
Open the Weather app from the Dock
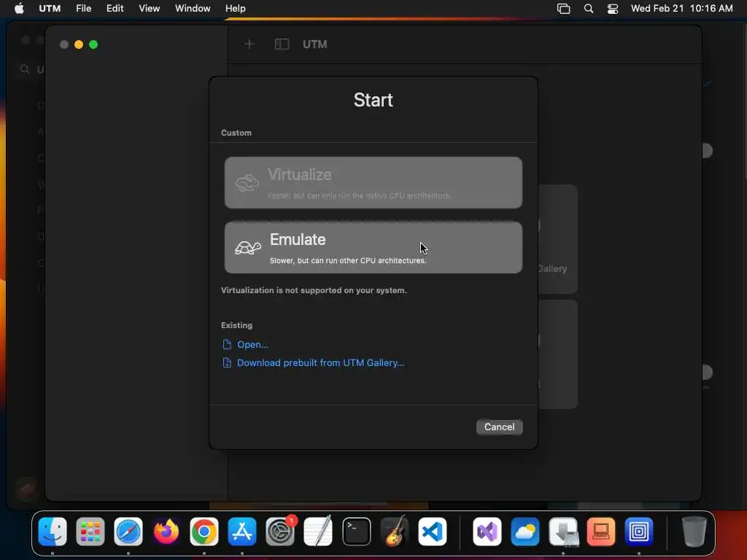[x=525, y=532]
